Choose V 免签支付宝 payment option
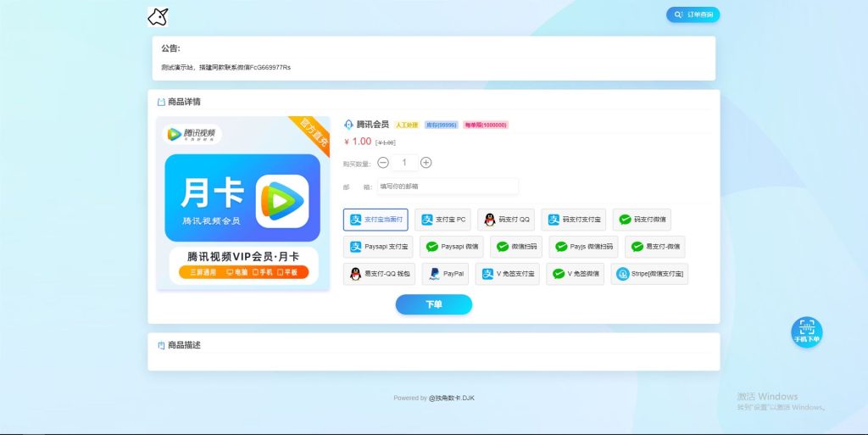This screenshot has height=435, width=868. coord(508,274)
